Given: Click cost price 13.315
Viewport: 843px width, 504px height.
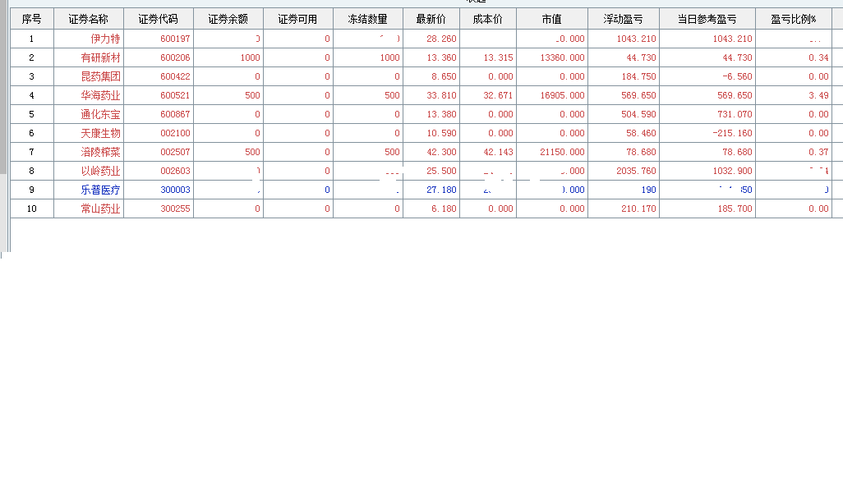Looking at the screenshot, I should click(x=499, y=57).
